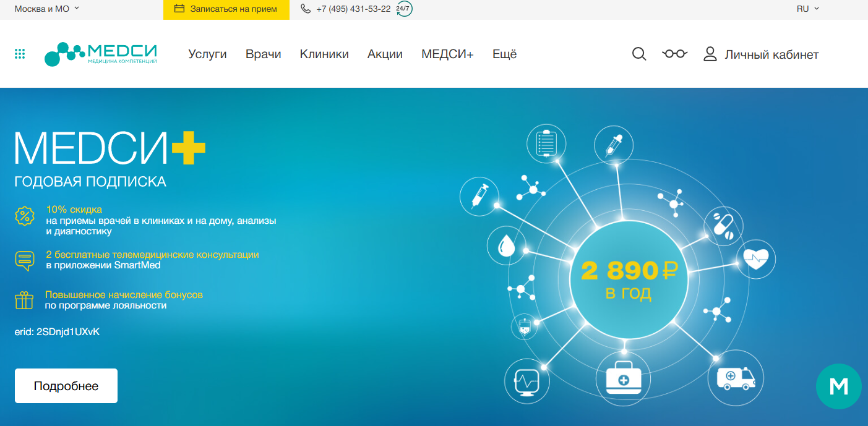This screenshot has width=868, height=426.
Task: Open the Акции menu item
Action: pyautogui.click(x=385, y=54)
